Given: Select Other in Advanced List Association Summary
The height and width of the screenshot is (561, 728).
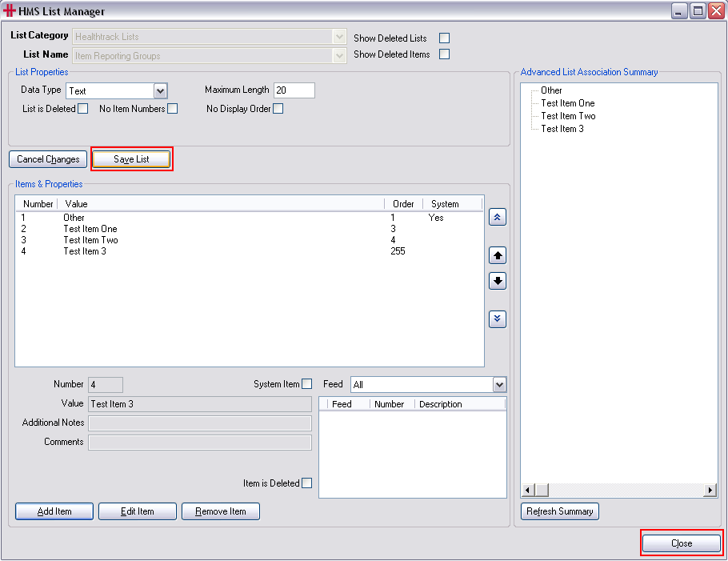Looking at the screenshot, I should (x=551, y=90).
